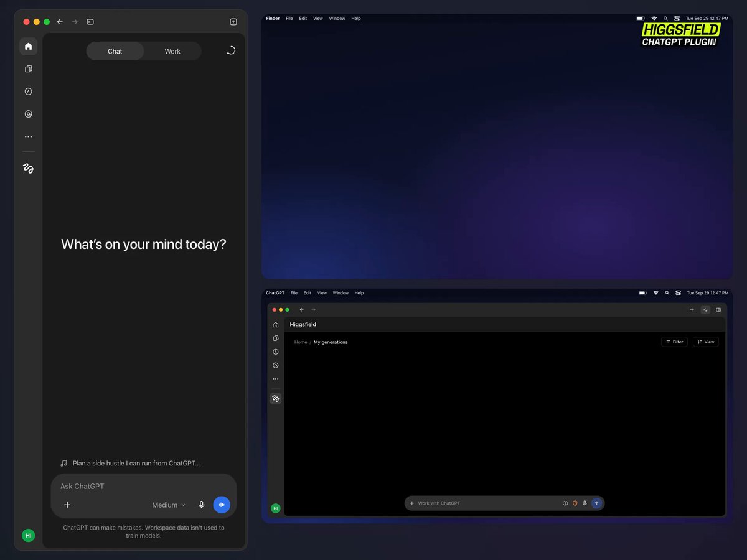Screen dimensions: 747x560
Task: Start voice mode with the blue waveform button
Action: click(x=222, y=505)
